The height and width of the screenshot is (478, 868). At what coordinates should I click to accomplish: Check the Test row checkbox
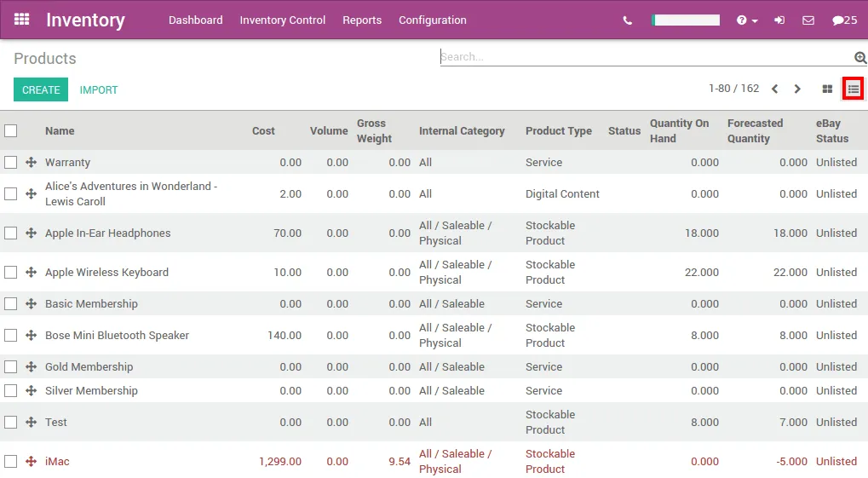pyautogui.click(x=10, y=423)
